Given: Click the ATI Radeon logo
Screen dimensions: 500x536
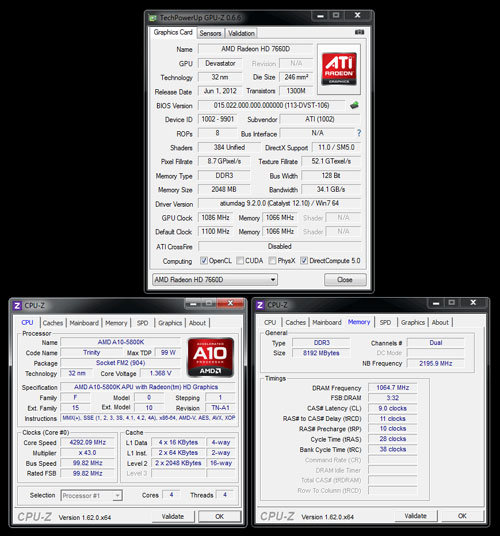Looking at the screenshot, I should tap(339, 69).
